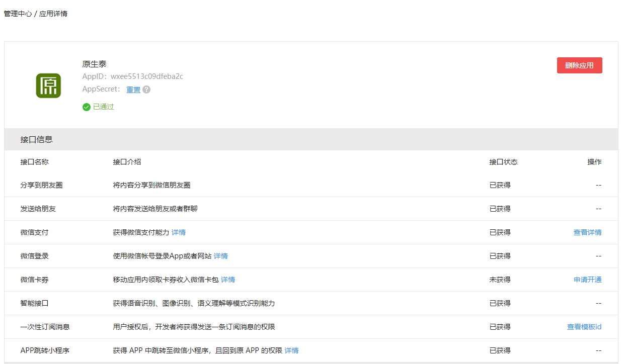625x364 pixels.
Task: Click the 一次性订阅消息 interface name
Action: [x=45, y=327]
